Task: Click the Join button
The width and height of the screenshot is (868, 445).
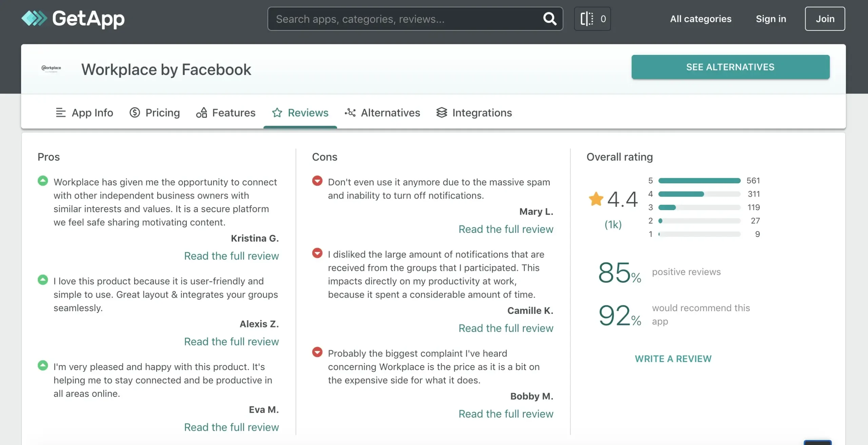Action: [x=825, y=19]
